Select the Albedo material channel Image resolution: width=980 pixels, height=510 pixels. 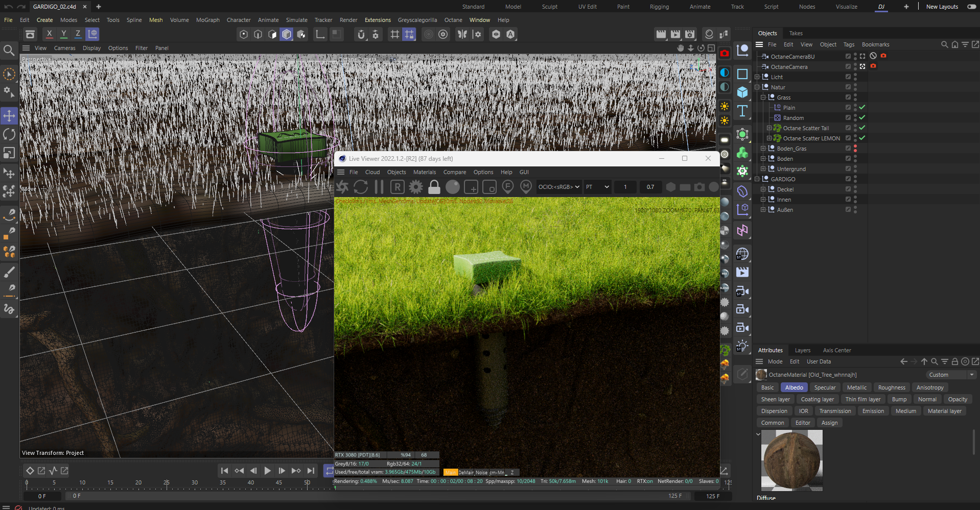click(x=794, y=387)
